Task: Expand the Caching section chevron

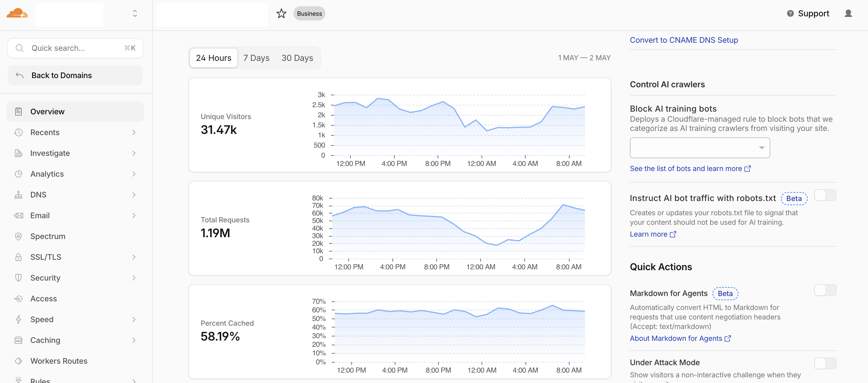Action: pos(134,340)
